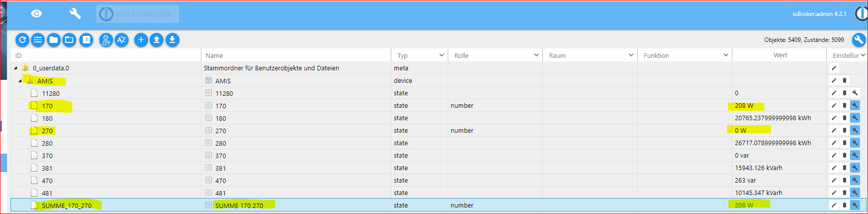Image resolution: width=868 pixels, height=214 pixels.
Task: Collapse the AMIS device folder
Action: tap(20, 81)
